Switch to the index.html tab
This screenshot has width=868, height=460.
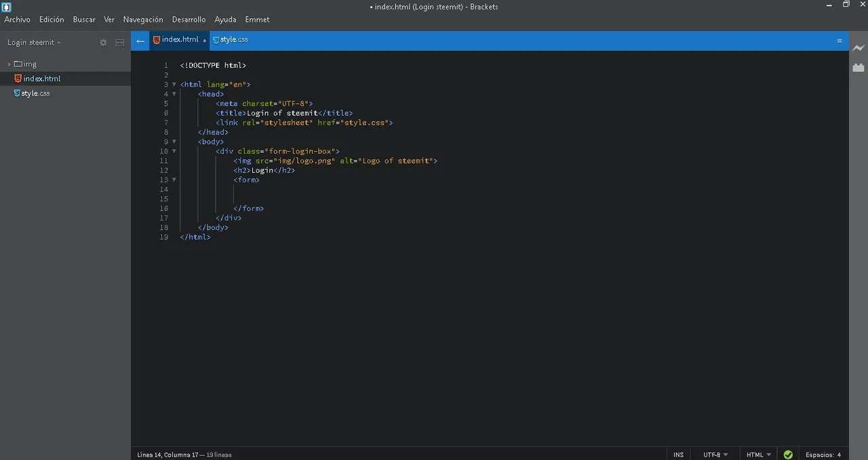click(x=180, y=40)
